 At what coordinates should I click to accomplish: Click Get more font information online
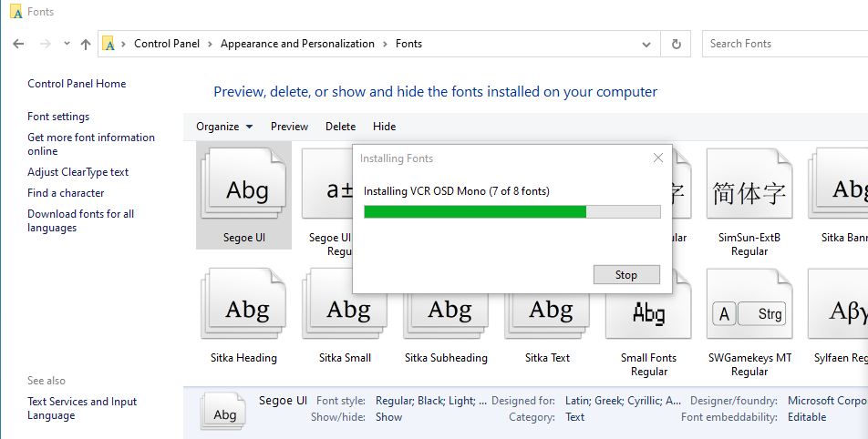[91, 144]
